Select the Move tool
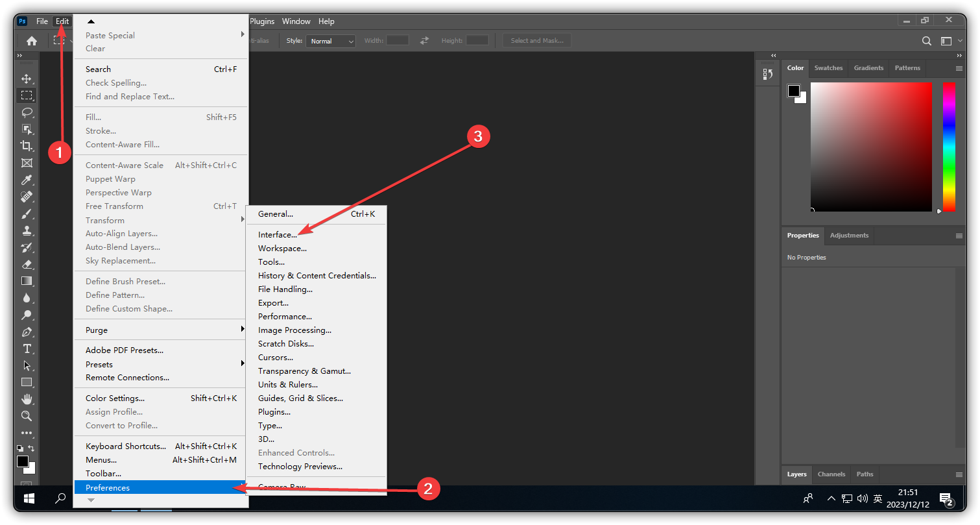Image resolution: width=980 pixels, height=525 pixels. [27, 79]
